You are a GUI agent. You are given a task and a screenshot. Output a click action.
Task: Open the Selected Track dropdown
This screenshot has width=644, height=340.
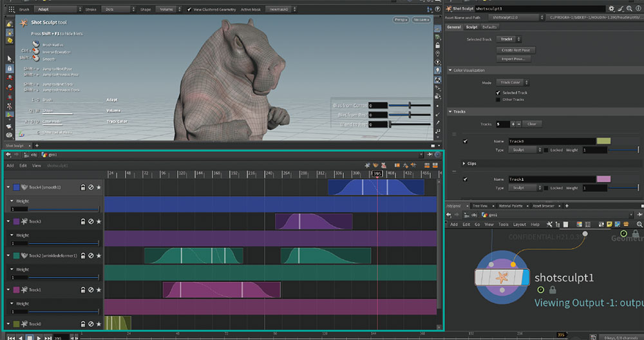[x=507, y=39]
